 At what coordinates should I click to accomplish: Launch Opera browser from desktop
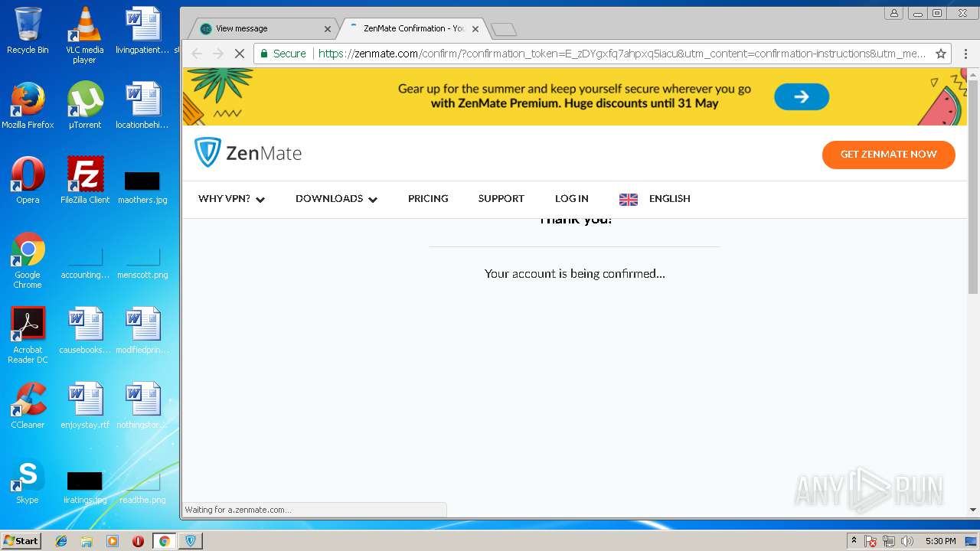coord(28,181)
